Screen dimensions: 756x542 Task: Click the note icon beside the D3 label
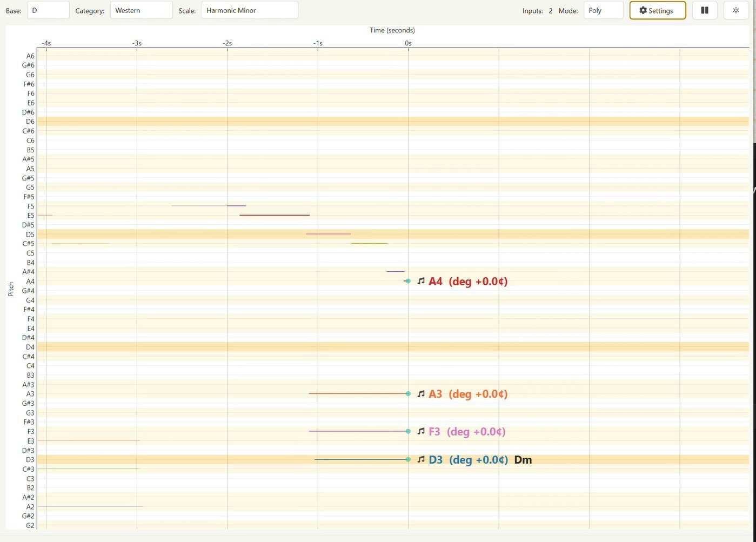[x=421, y=459]
